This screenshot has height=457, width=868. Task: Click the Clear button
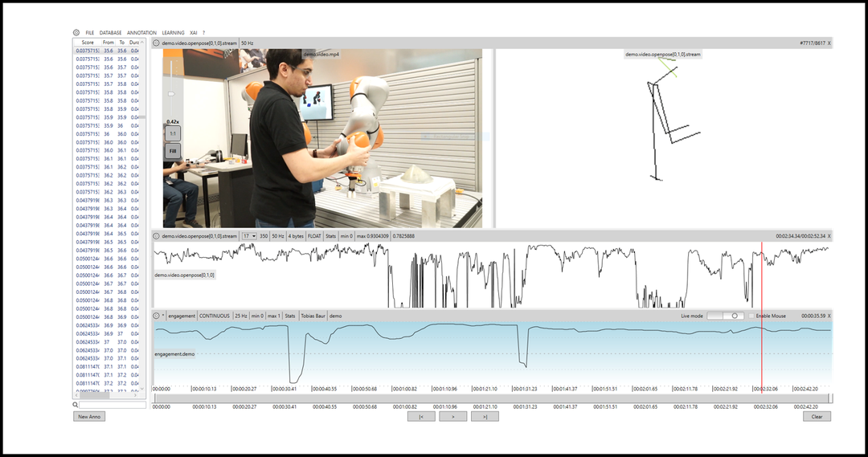click(x=817, y=417)
